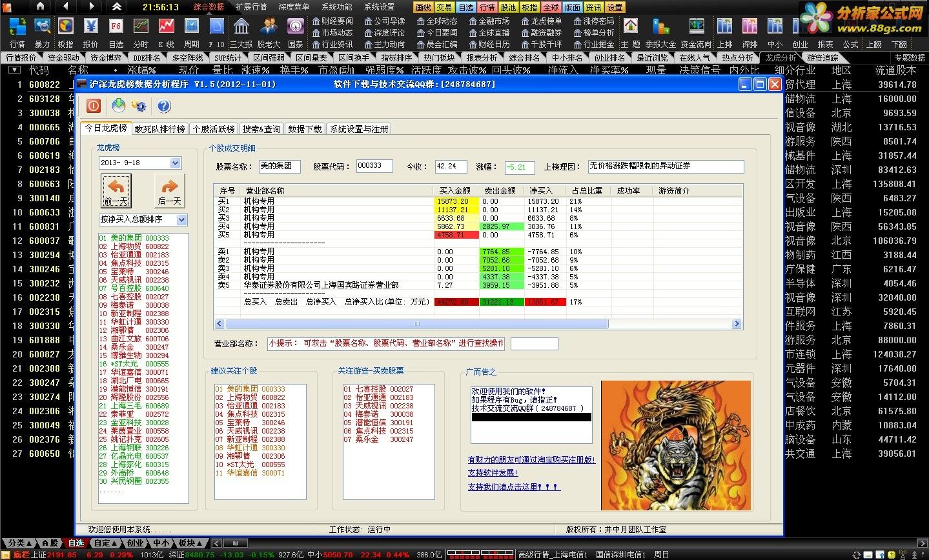929x560 pixels.
Task: Click the gear settings icon in dialog toolbar
Action: [x=139, y=106]
